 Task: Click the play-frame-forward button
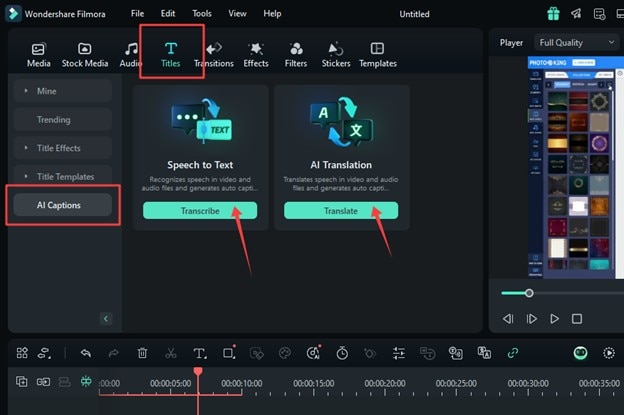(532, 319)
